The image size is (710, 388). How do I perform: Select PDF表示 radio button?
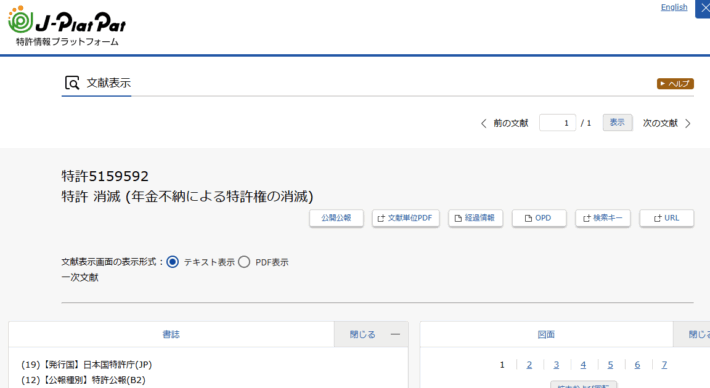click(x=244, y=262)
